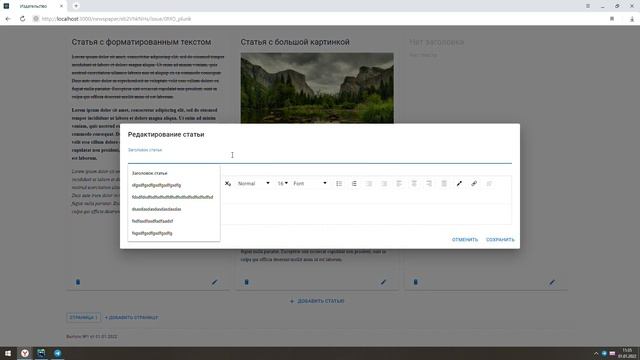Screen dimensions: 640x360
Task: Delete the 'Статья с большой картинкой' article
Action: 247,282
